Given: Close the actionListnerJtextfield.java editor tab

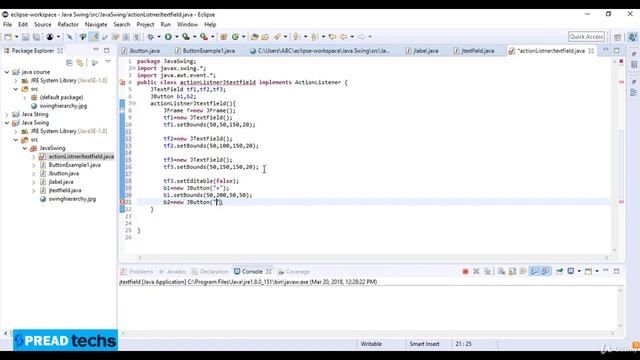Looking at the screenshot, I should (x=591, y=51).
